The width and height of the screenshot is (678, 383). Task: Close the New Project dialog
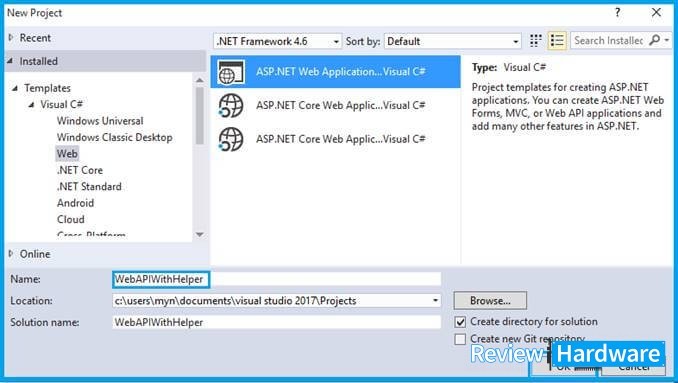pos(656,13)
